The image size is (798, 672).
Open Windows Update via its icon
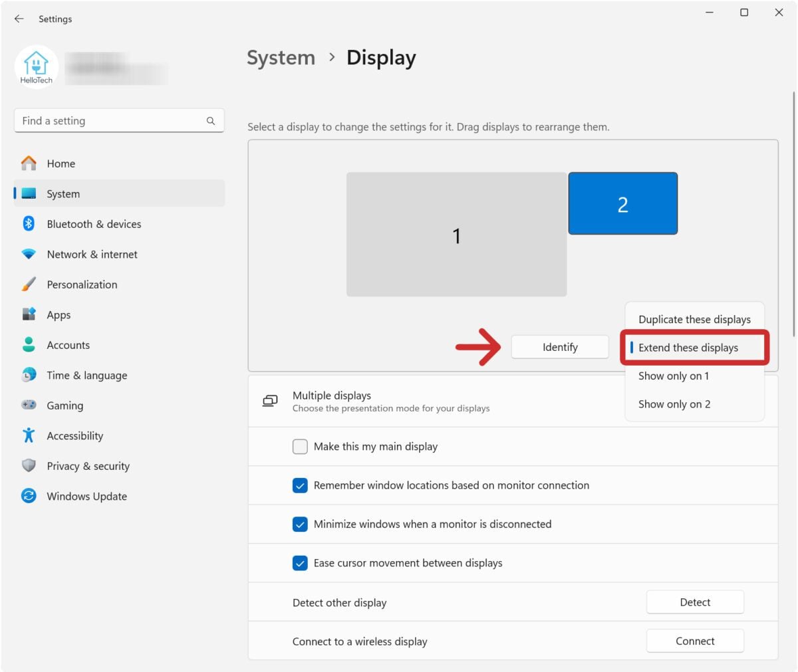point(29,497)
